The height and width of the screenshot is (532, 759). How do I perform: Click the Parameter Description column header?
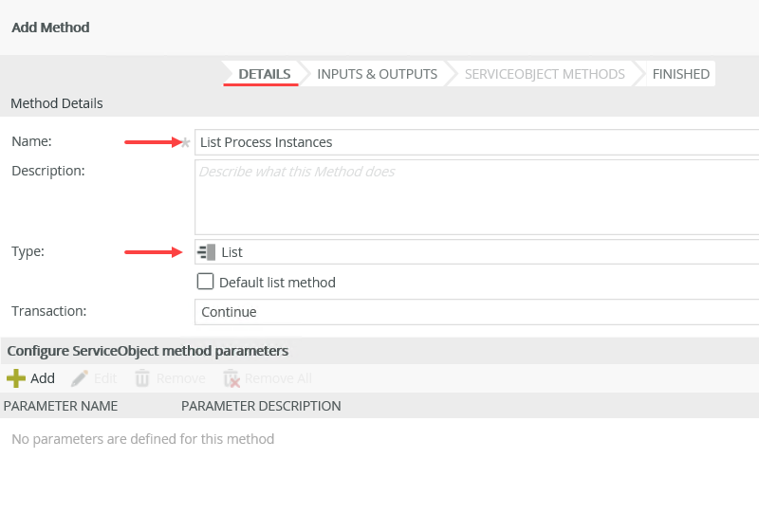click(x=261, y=406)
